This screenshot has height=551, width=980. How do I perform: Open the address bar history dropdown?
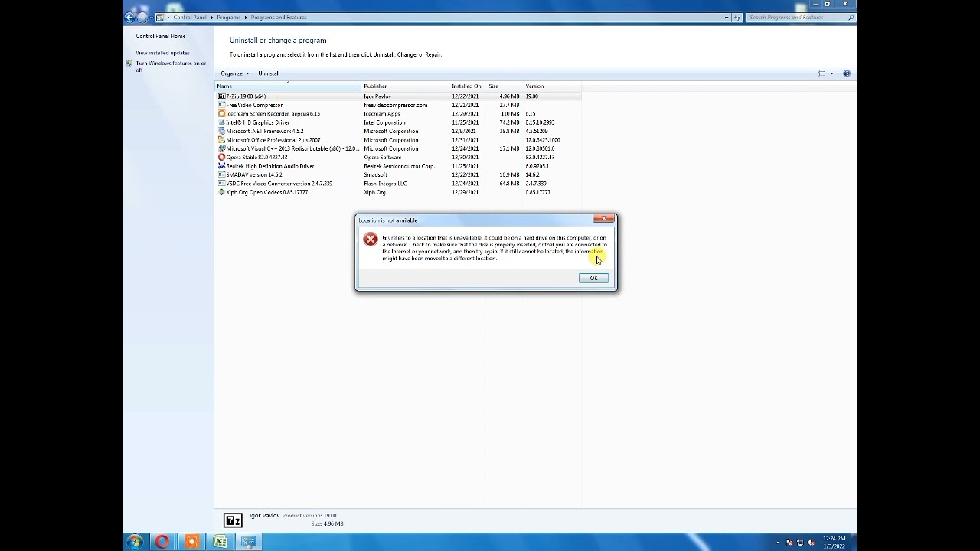click(727, 17)
